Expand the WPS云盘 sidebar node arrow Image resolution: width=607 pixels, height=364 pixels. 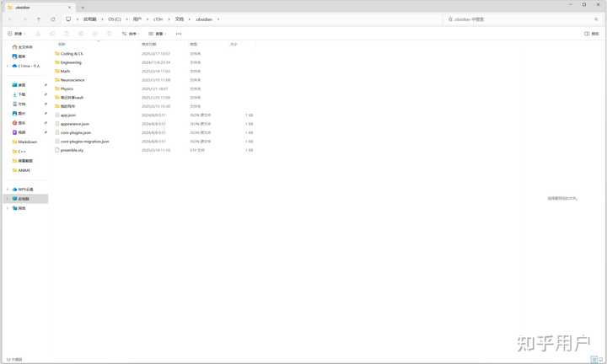coord(8,189)
